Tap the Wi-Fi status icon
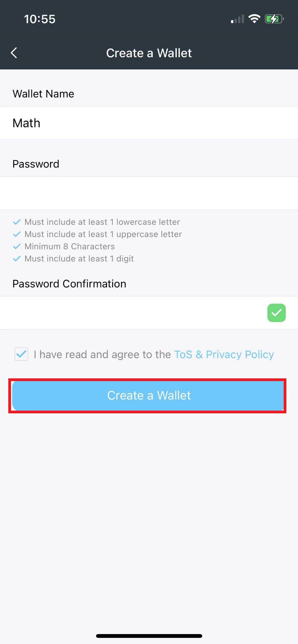 click(254, 19)
